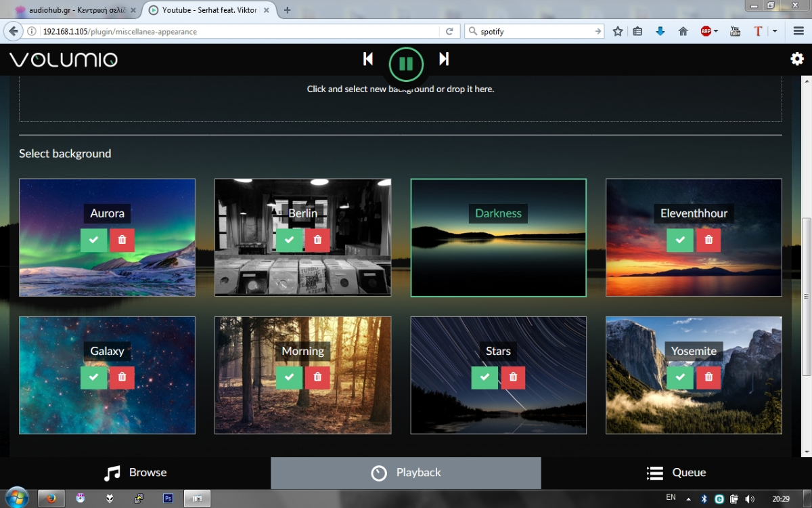812x508 pixels.
Task: Pause the current playback
Action: (x=406, y=64)
